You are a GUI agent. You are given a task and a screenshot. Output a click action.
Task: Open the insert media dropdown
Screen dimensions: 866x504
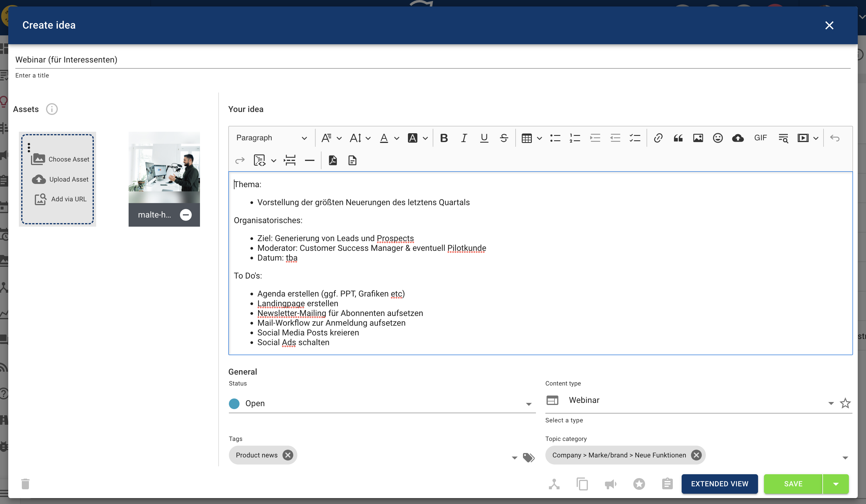(808, 138)
